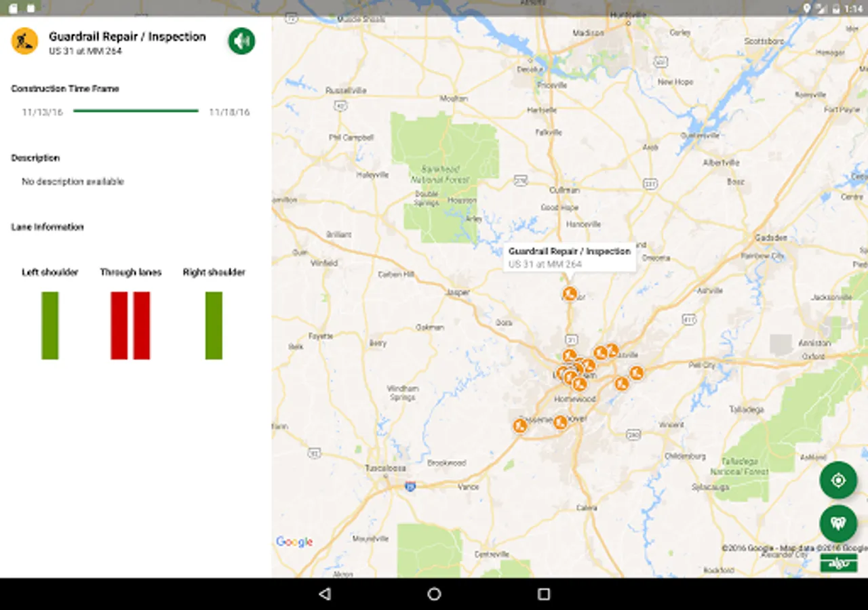The width and height of the screenshot is (868, 610).
Task: Select the easternmost construction marker on map
Action: (x=636, y=373)
